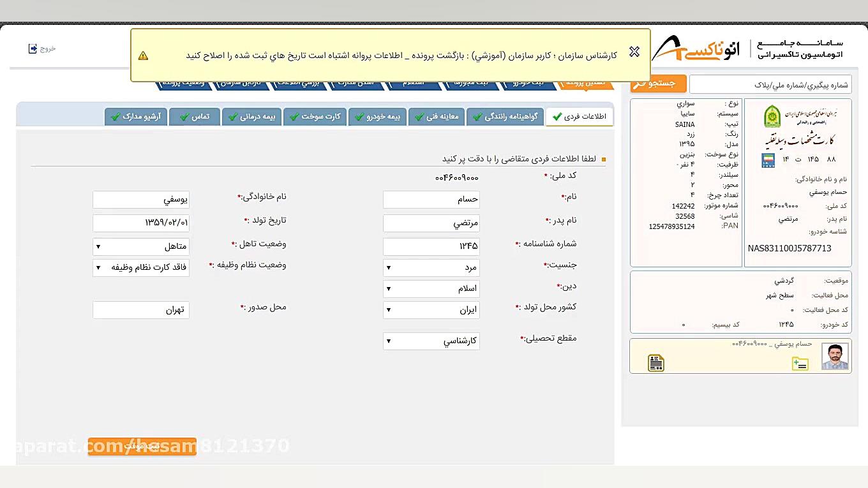The image size is (868, 488).
Task: Click the document preview icon in applicant summary panel
Action: tap(656, 362)
